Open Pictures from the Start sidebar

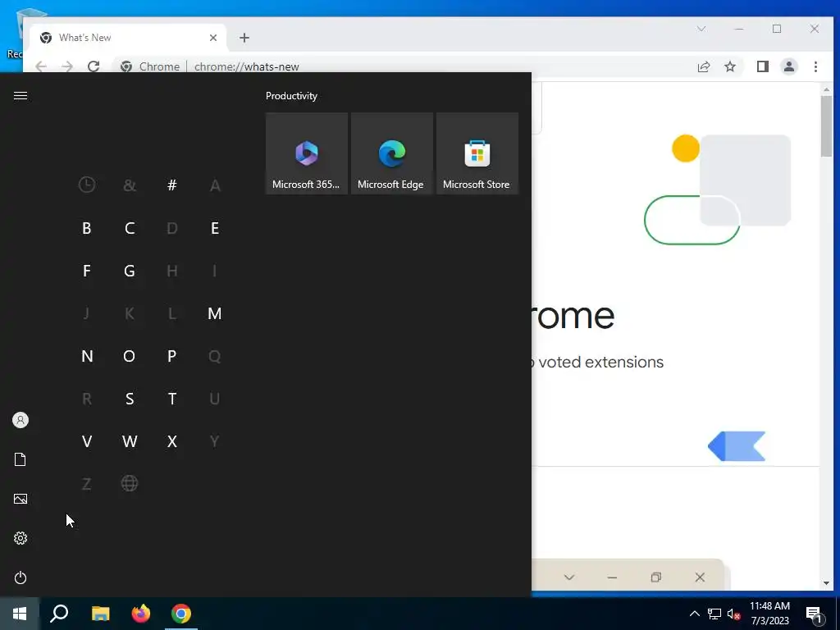pos(21,499)
